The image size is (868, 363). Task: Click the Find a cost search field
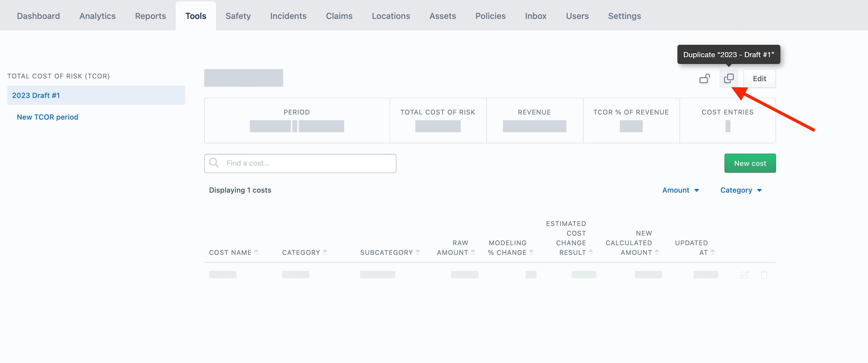tap(300, 163)
